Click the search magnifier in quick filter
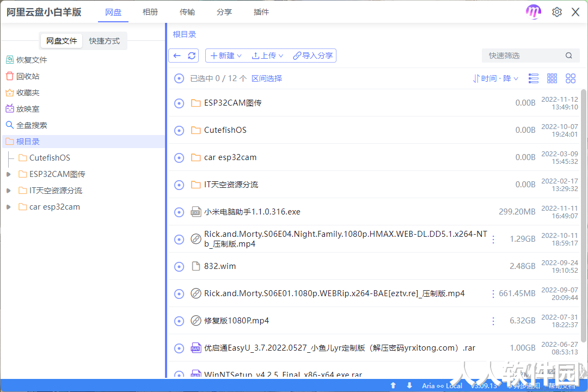Screen dimensions: 588x392 569,56
